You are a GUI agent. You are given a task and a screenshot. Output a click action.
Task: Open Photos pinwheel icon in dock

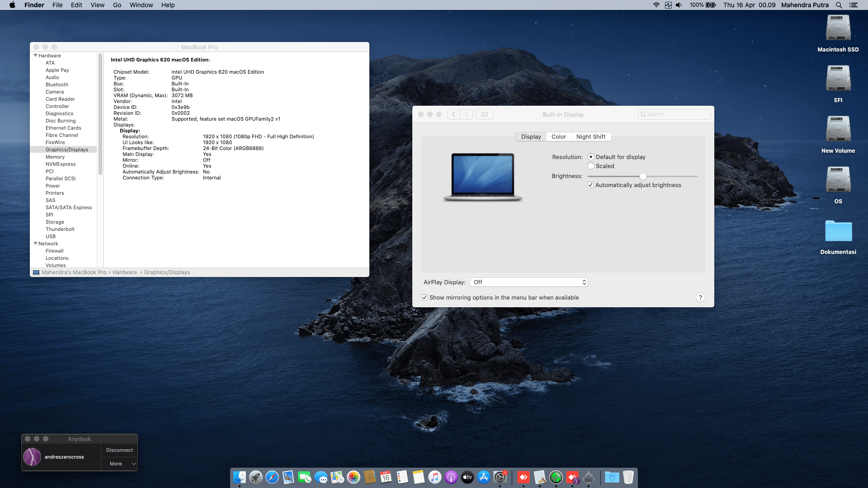(x=354, y=477)
